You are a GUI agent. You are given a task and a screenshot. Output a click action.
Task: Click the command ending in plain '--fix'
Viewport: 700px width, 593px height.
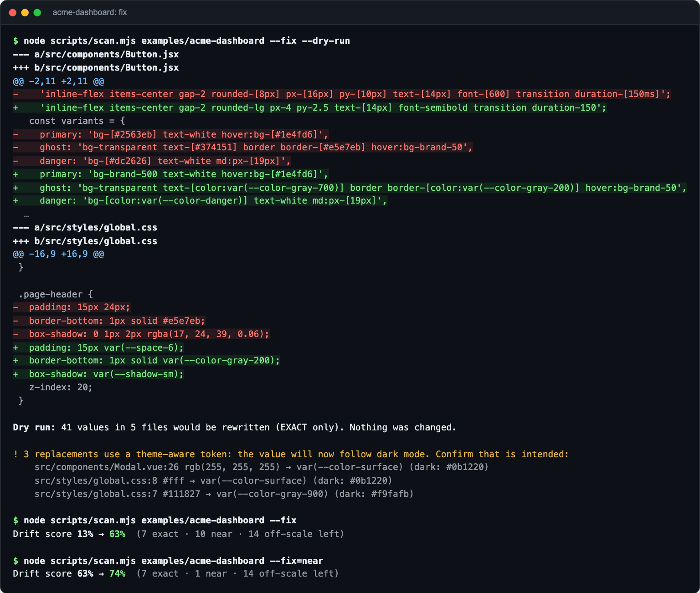click(155, 521)
